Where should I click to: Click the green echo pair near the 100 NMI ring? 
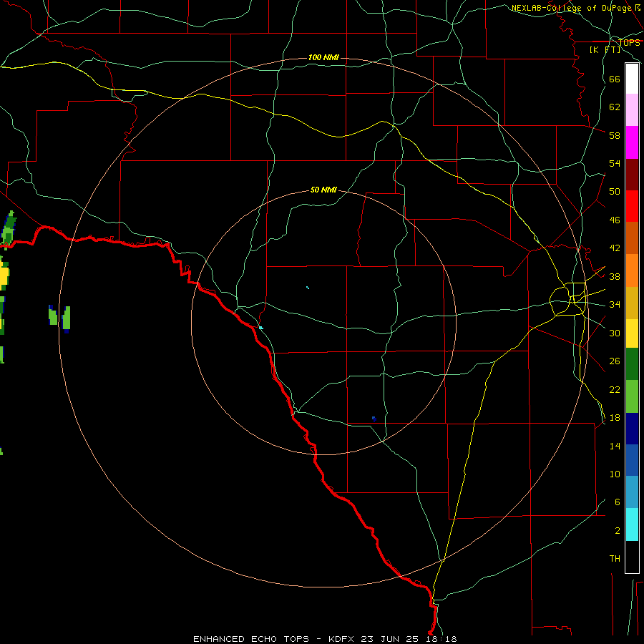coord(59,318)
